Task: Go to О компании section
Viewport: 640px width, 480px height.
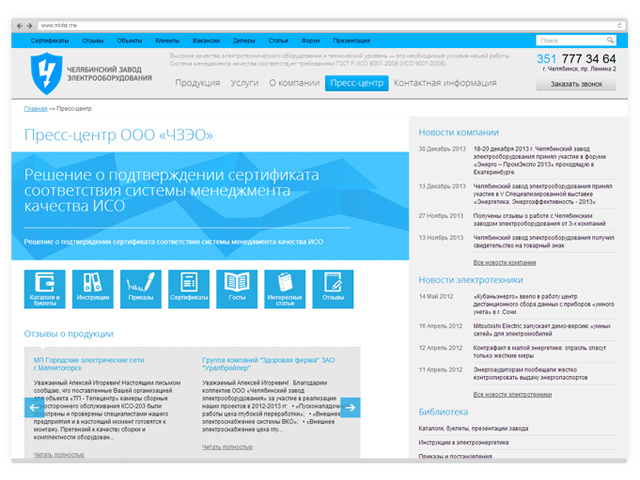Action: pos(294,83)
